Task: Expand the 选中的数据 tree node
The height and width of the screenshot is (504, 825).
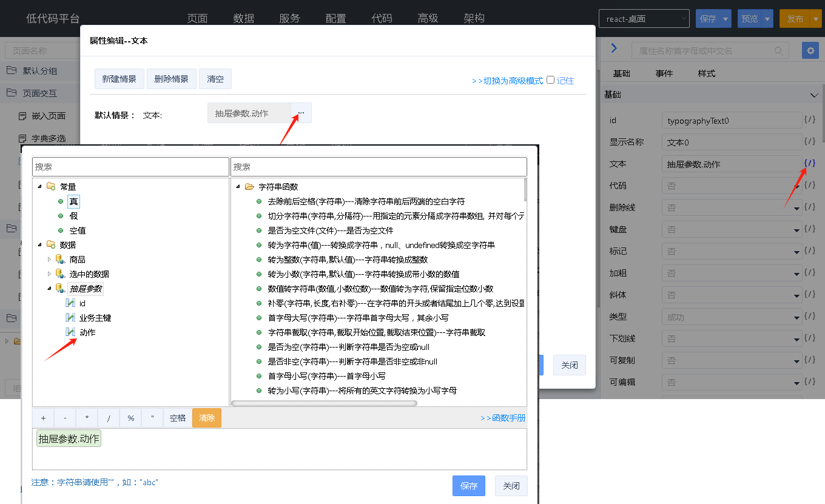Action: coord(50,274)
